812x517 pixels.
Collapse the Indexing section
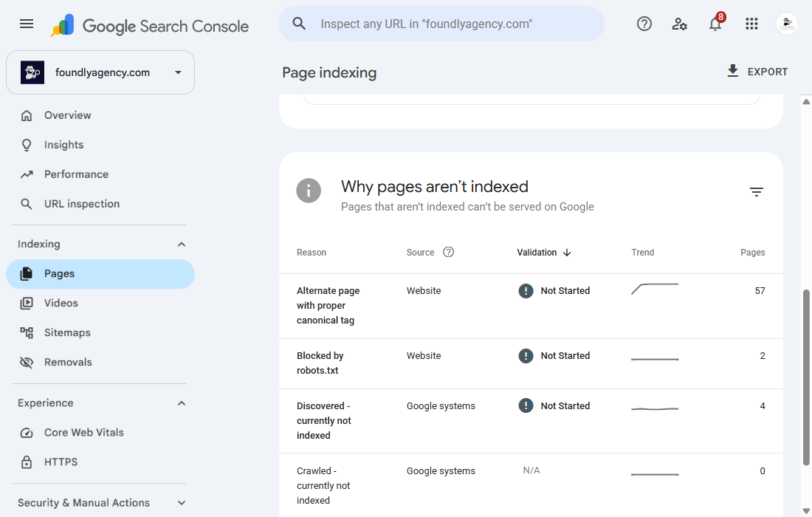[x=182, y=244]
